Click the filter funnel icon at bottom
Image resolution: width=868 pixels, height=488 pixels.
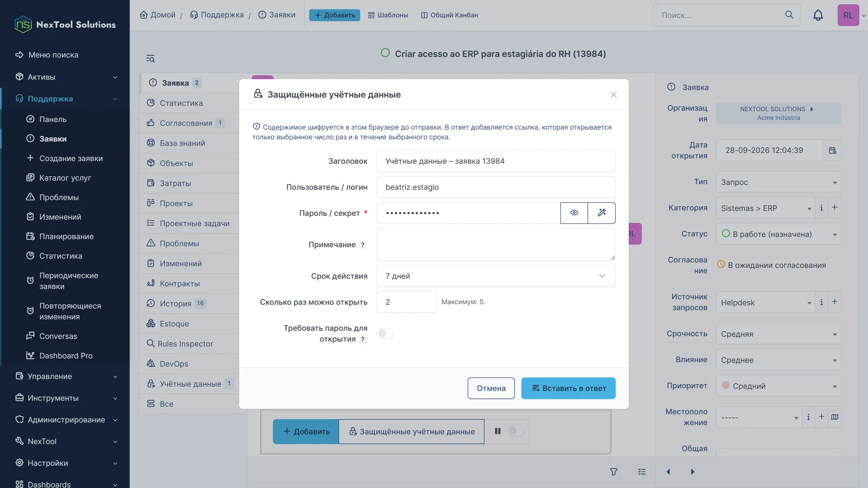pyautogui.click(x=614, y=472)
